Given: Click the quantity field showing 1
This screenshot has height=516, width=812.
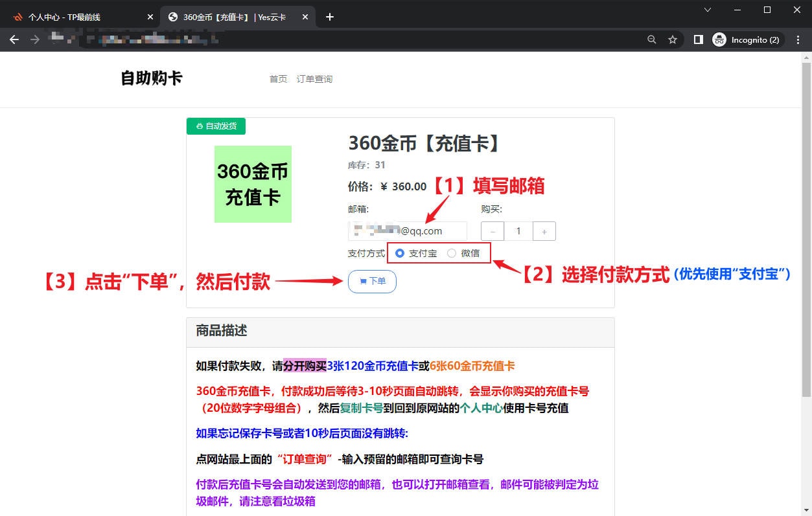Looking at the screenshot, I should 518,231.
